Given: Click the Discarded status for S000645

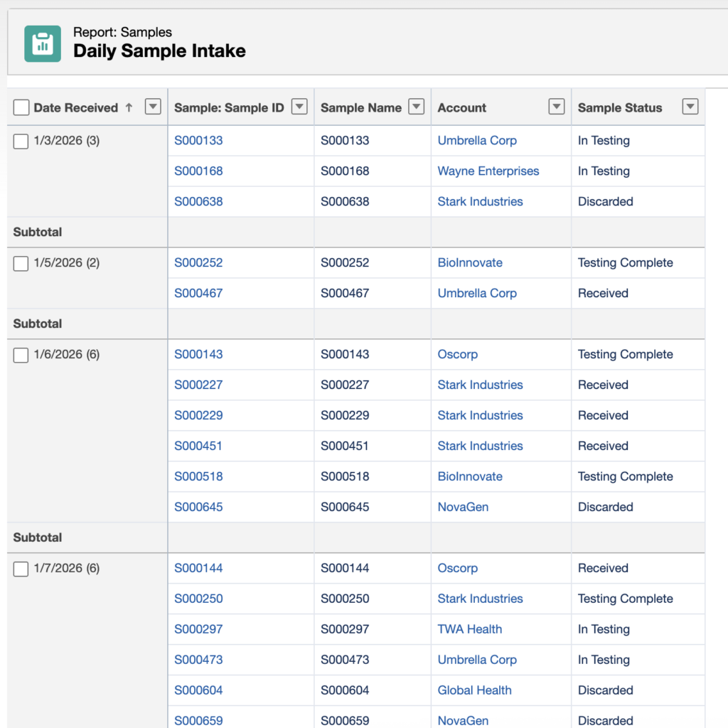Looking at the screenshot, I should (606, 507).
